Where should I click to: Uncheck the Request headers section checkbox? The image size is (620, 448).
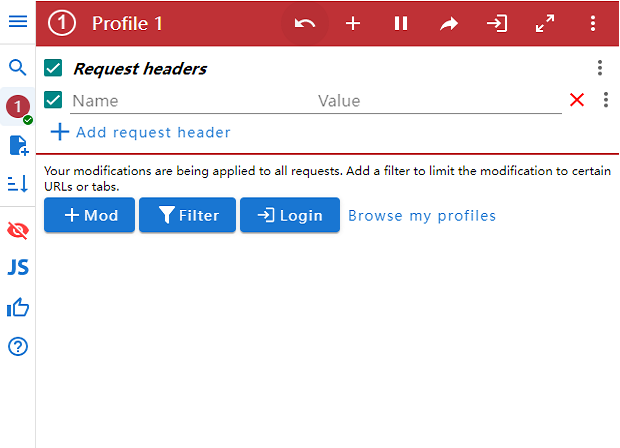[x=54, y=68]
